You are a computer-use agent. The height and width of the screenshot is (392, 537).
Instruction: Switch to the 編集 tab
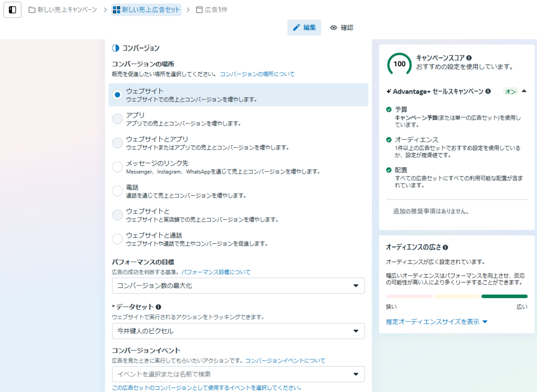point(304,28)
